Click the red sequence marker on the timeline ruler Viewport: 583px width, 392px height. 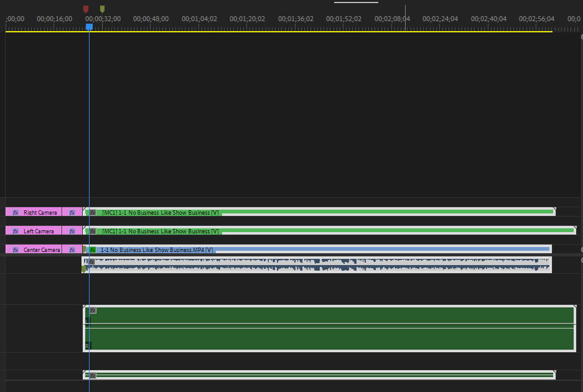(x=85, y=9)
